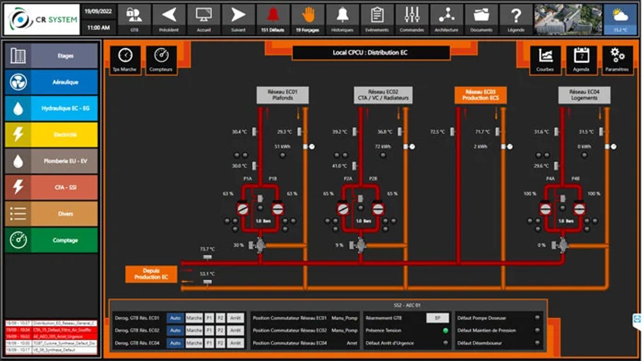The image size is (644, 361).
Task: Open alarm row CTA_15_Defaut_Filtre_Air_Souffle
Action: (x=51, y=330)
